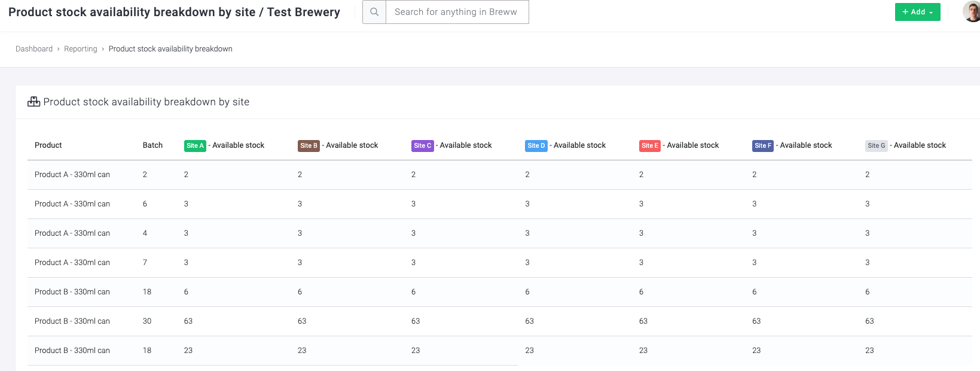Focus the Search for anything field
This screenshot has width=980, height=371.
pyautogui.click(x=457, y=12)
